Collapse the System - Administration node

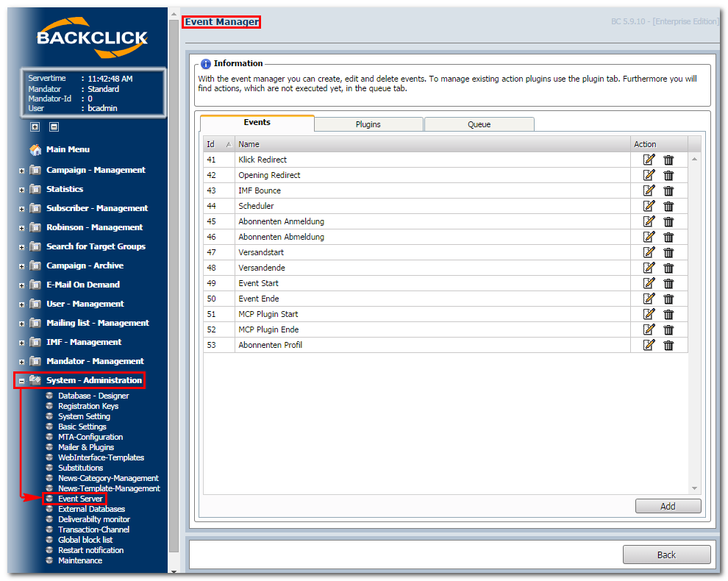(21, 381)
